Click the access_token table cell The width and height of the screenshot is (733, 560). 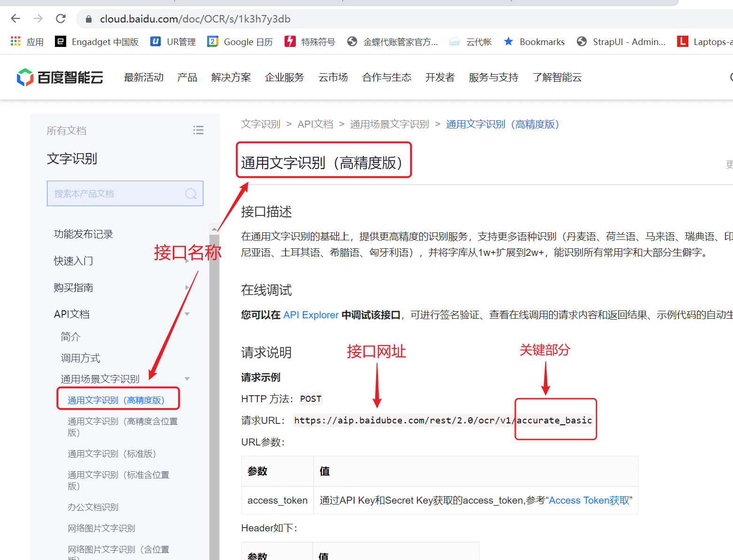pyautogui.click(x=278, y=500)
